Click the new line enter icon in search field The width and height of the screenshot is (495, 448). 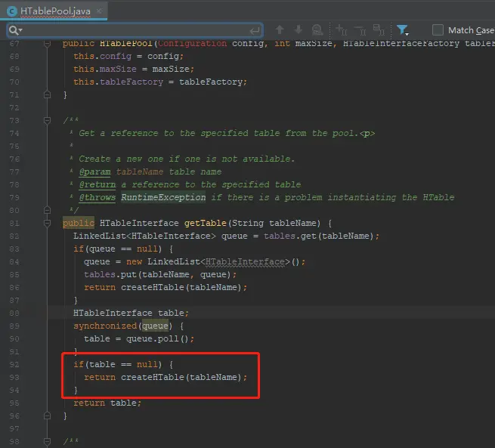pos(255,31)
